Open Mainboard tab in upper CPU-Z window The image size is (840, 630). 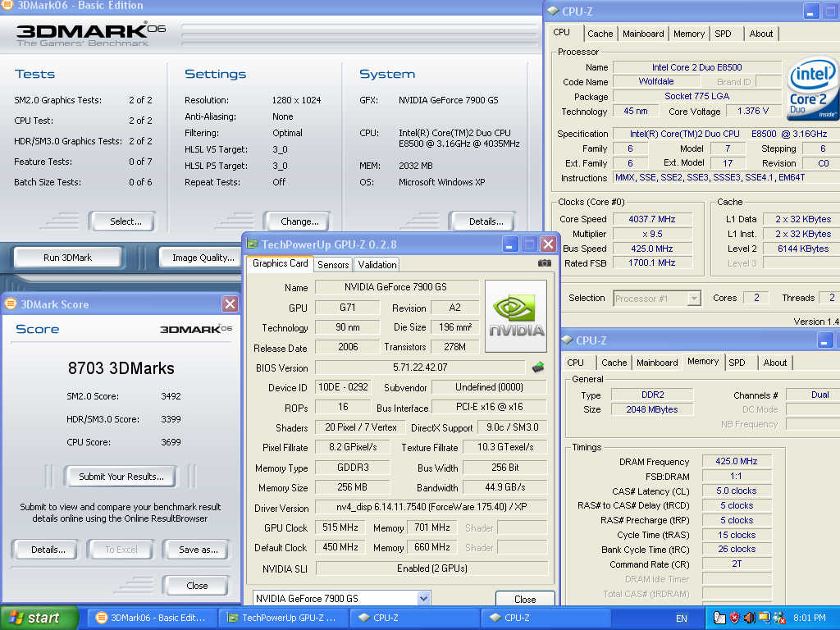(x=643, y=34)
